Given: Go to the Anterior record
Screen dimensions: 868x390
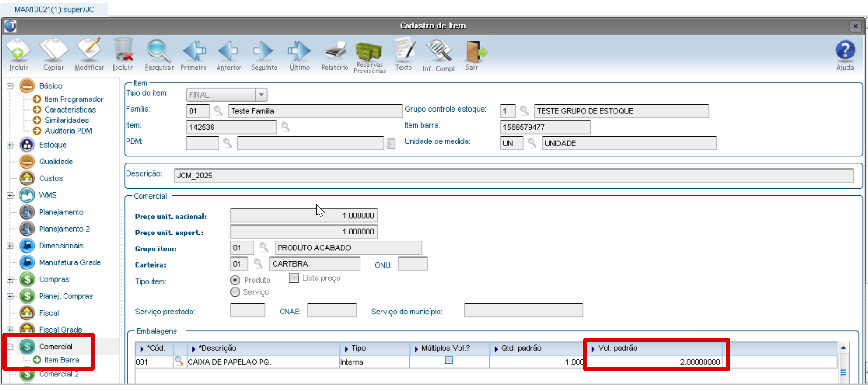Looking at the screenshot, I should pyautogui.click(x=228, y=50).
